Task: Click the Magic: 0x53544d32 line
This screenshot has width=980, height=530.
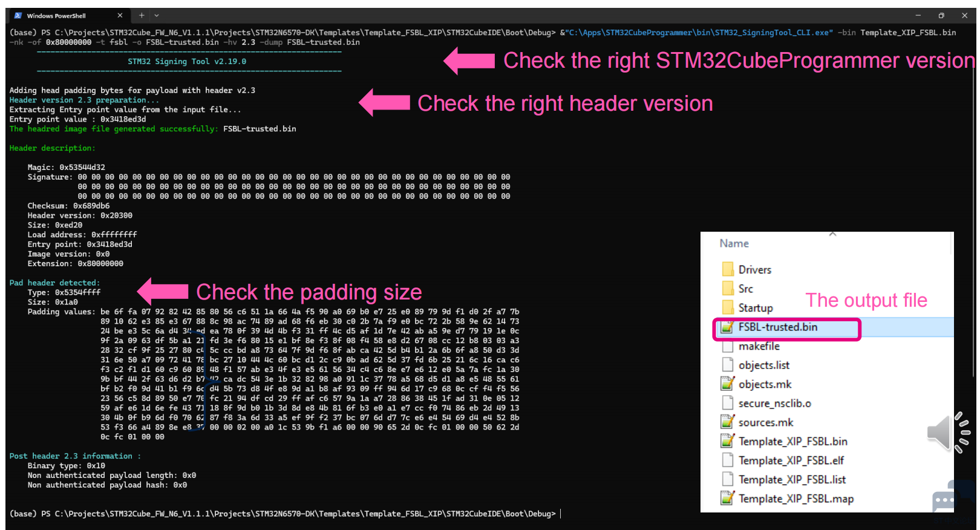Action: point(66,168)
